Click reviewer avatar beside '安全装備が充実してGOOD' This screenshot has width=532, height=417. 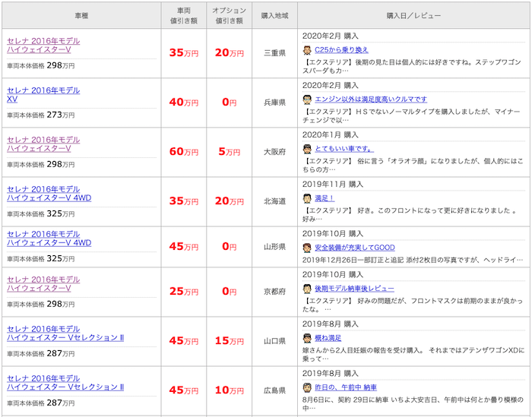(307, 248)
